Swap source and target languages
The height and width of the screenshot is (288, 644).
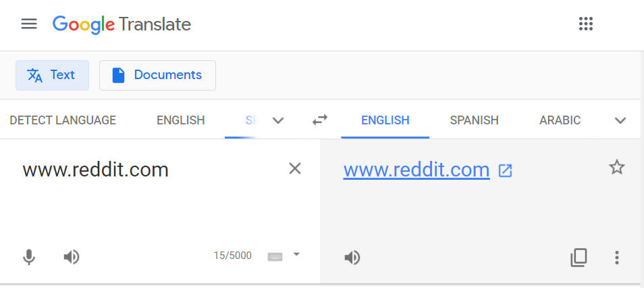pyautogui.click(x=320, y=120)
